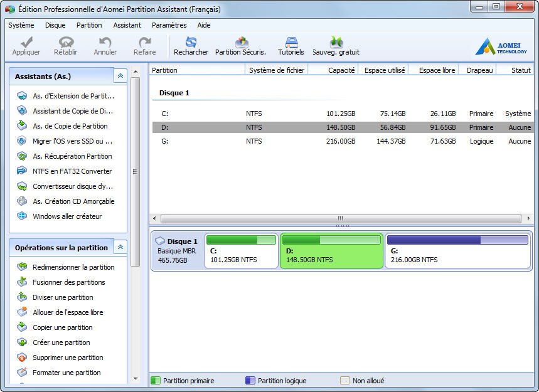Click the Redimensionner la partition link
The height and width of the screenshot is (392, 539).
click(x=73, y=267)
